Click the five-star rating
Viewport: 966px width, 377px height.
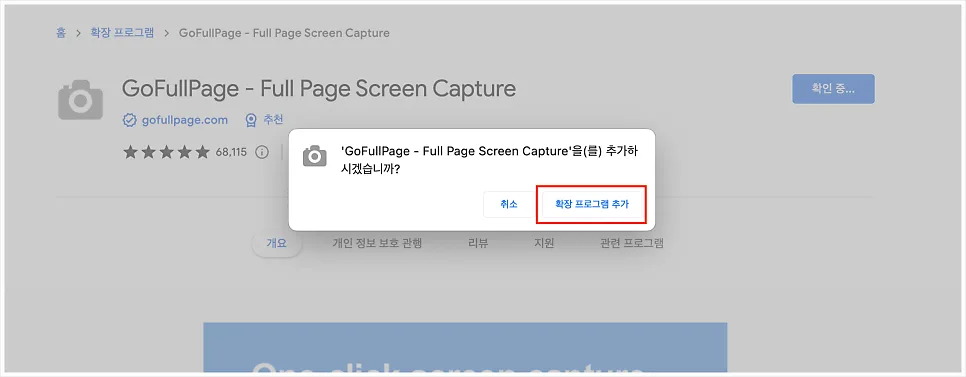(x=166, y=152)
